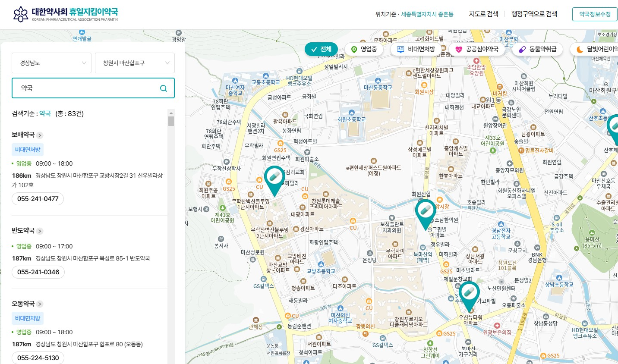This screenshot has width=618, height=364.
Task: Click the 회원파출소 police marker
Action: (307, 153)
